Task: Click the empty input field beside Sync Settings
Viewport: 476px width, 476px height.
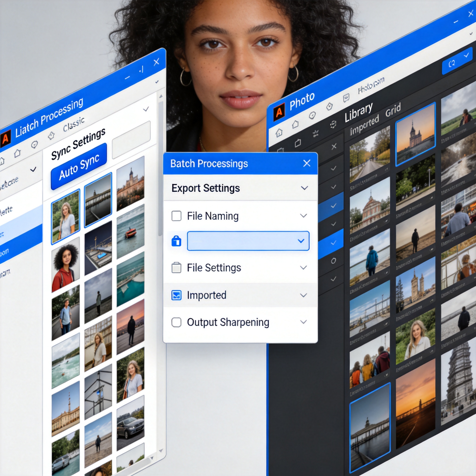Action: 131,140
